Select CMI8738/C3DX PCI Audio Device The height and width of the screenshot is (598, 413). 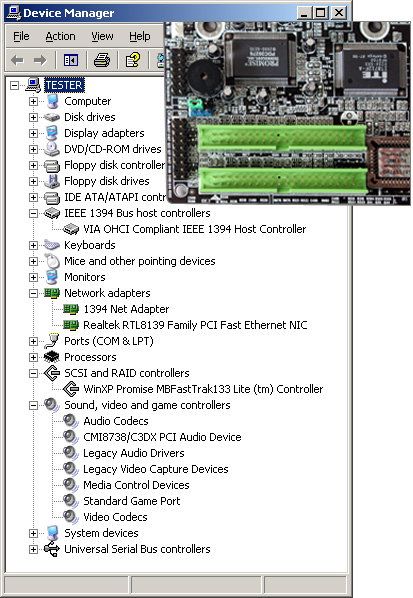tap(162, 437)
